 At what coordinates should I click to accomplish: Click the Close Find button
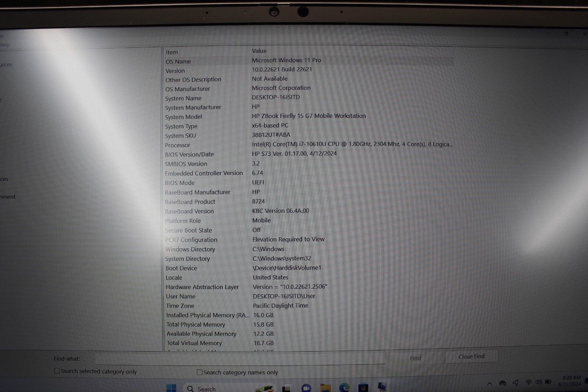click(472, 356)
